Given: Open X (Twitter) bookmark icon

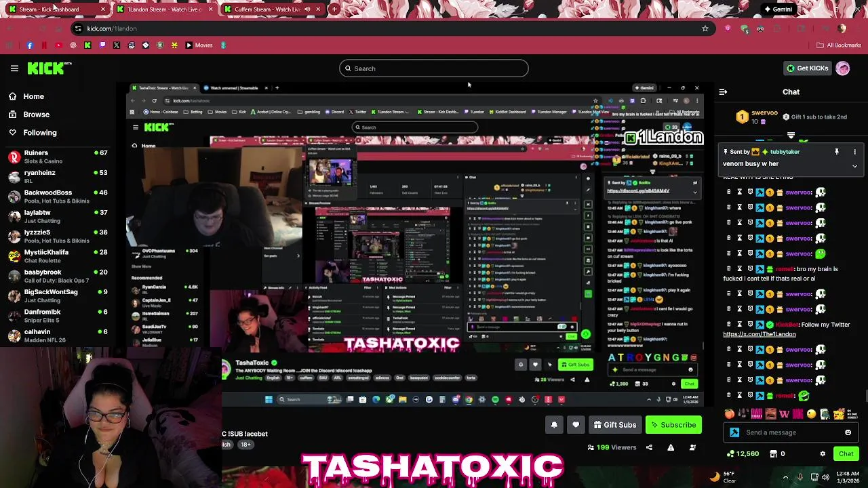Looking at the screenshot, I should pos(117,45).
